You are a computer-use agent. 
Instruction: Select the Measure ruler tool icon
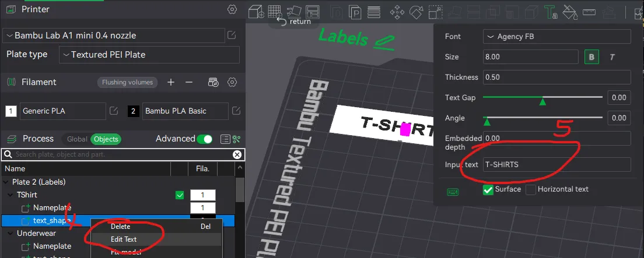pyautogui.click(x=589, y=12)
